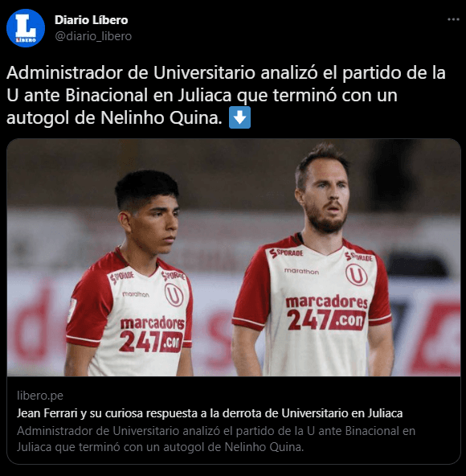This screenshot has width=466, height=476.
Task: Click the tweet body text about Universitario
Action: (x=226, y=95)
